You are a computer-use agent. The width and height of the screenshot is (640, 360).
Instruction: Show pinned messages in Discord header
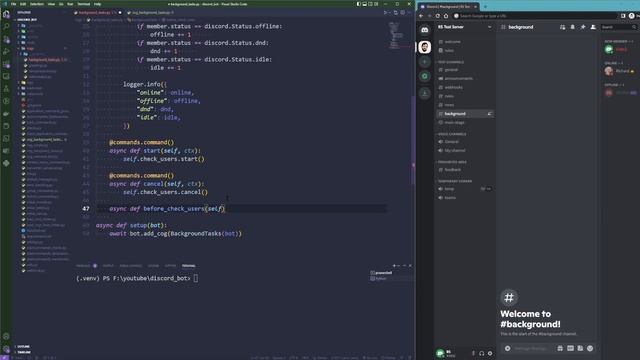(x=583, y=27)
